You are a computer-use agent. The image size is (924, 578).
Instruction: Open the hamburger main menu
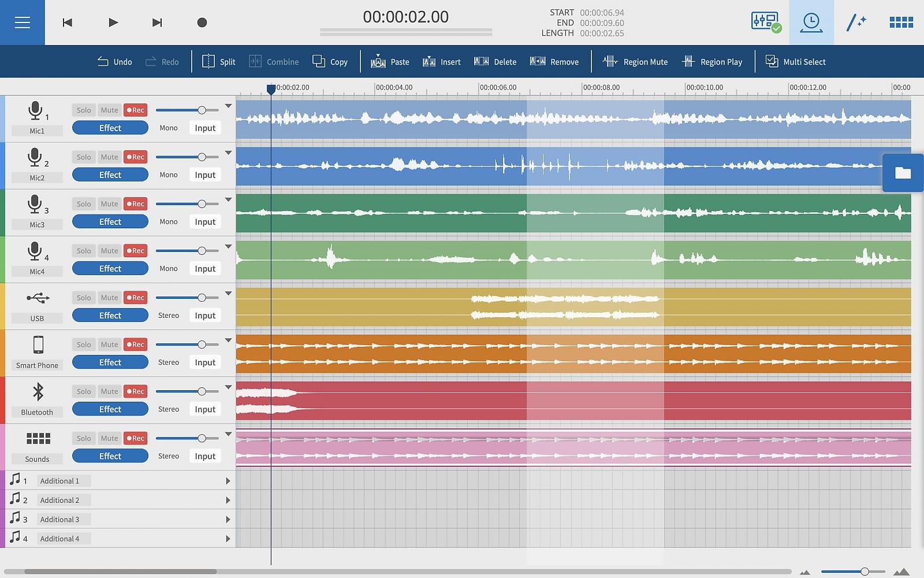pyautogui.click(x=22, y=23)
